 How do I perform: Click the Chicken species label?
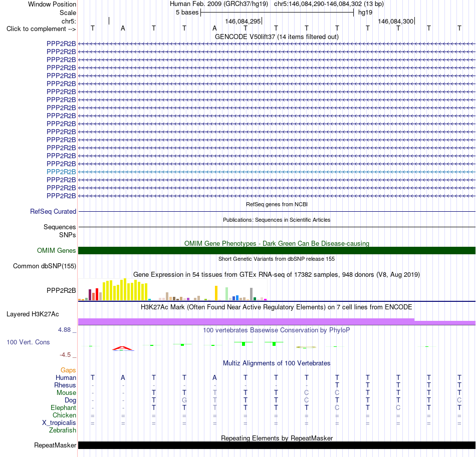64,415
